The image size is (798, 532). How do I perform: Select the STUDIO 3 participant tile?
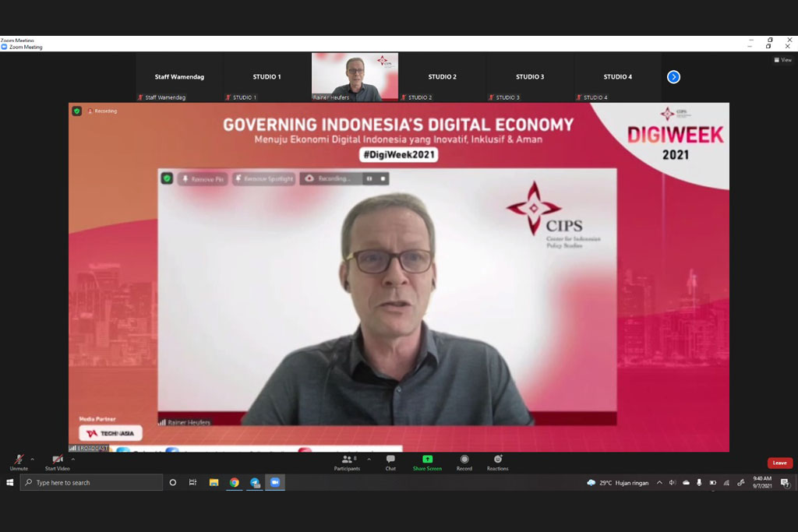(x=530, y=77)
